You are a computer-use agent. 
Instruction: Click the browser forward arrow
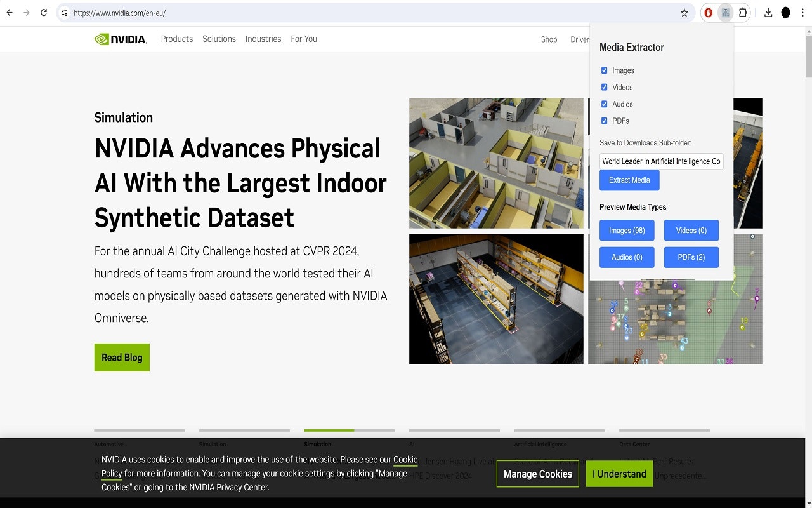26,13
